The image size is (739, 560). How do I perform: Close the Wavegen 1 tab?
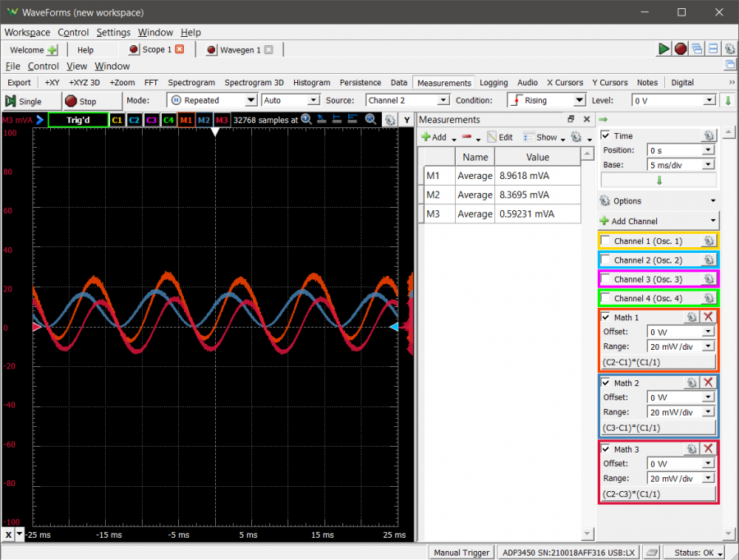[269, 49]
